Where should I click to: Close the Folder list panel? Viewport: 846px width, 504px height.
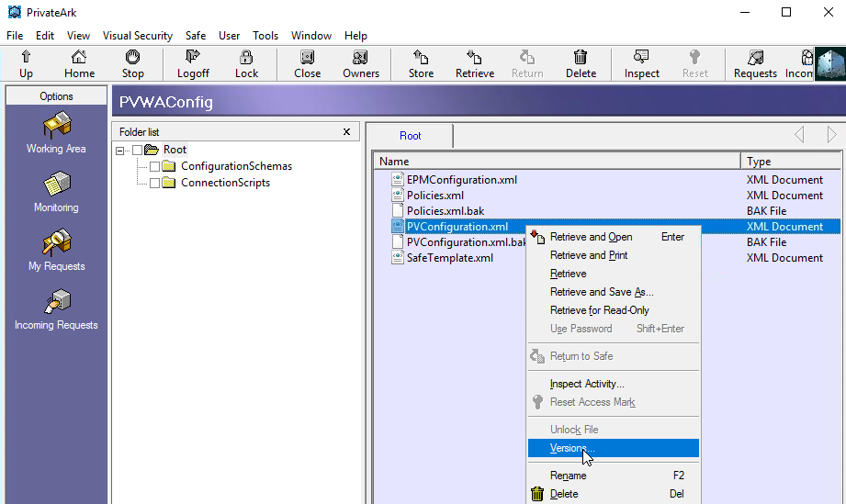(346, 131)
